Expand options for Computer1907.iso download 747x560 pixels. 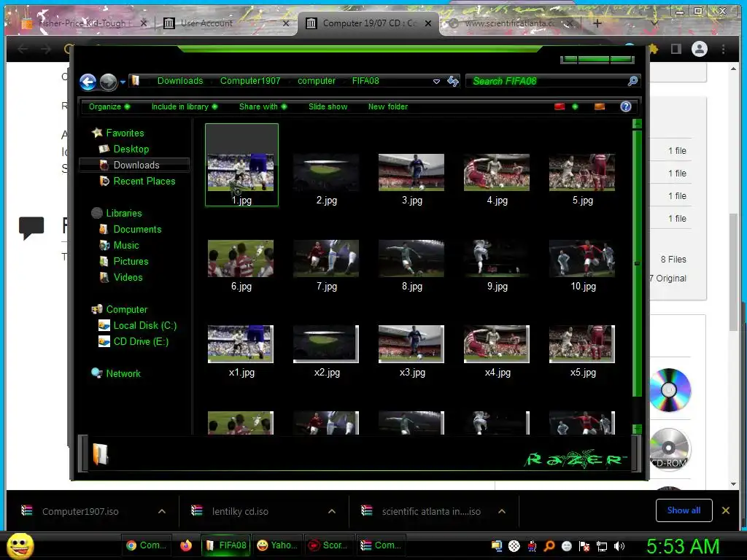(162, 511)
